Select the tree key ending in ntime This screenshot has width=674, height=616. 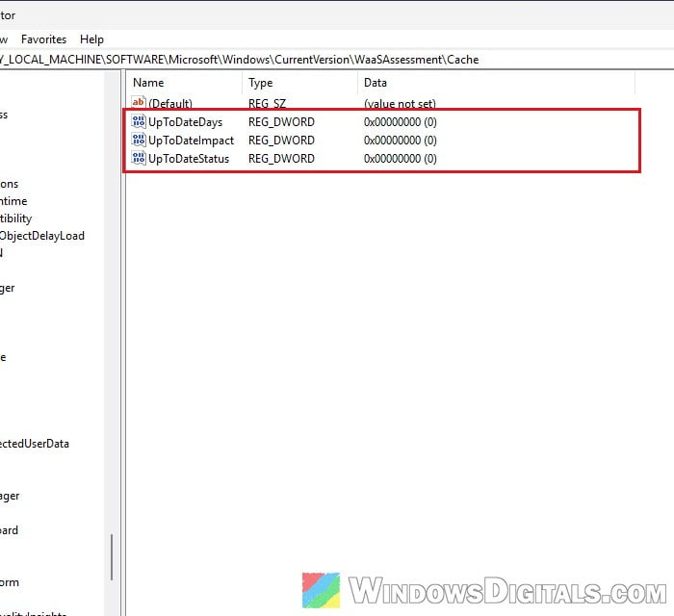tap(13, 201)
